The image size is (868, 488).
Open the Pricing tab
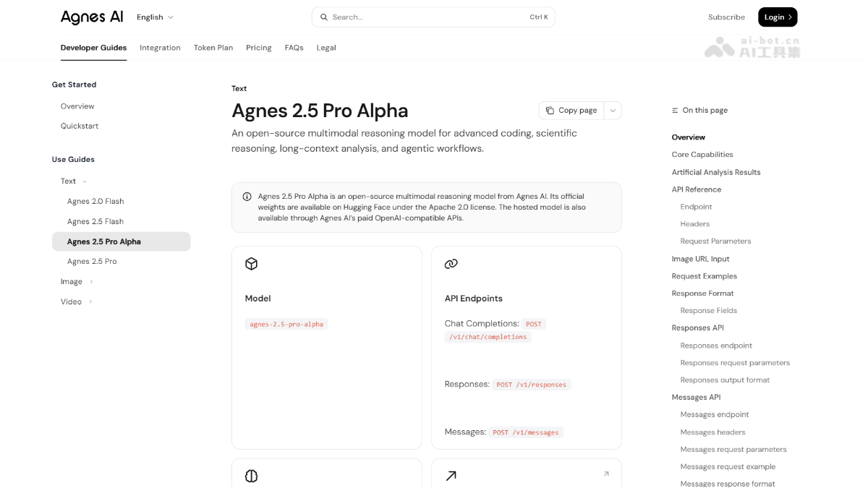(x=258, y=48)
